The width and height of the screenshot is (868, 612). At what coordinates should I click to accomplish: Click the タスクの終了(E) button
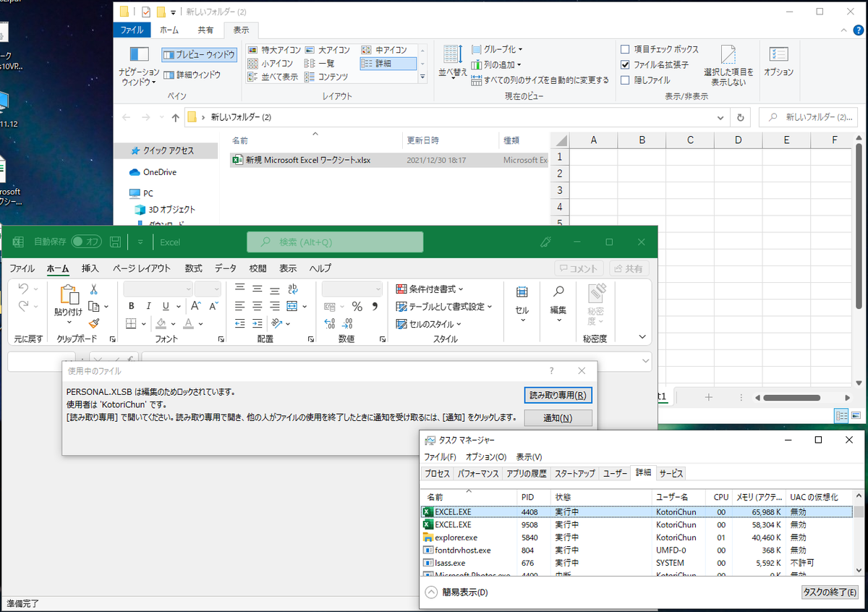tap(830, 592)
